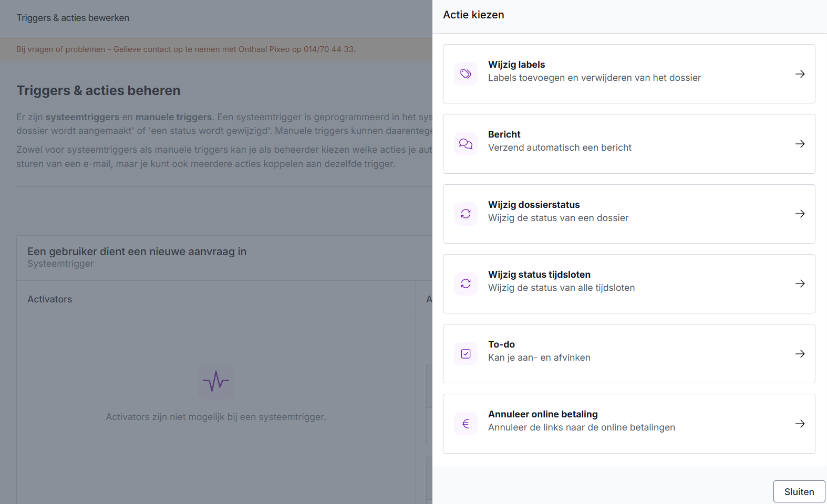Select the Wijzig labels action title
Viewport: 827px width, 504px height.
pyautogui.click(x=516, y=65)
